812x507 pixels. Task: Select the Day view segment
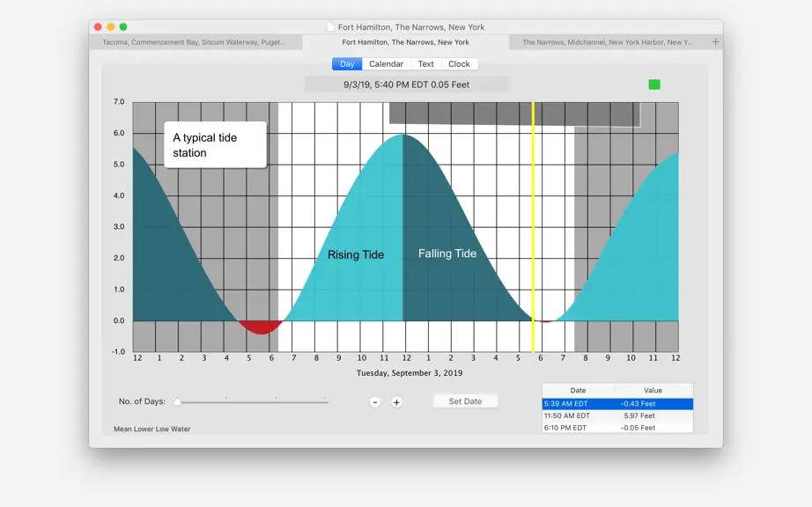pyautogui.click(x=347, y=63)
